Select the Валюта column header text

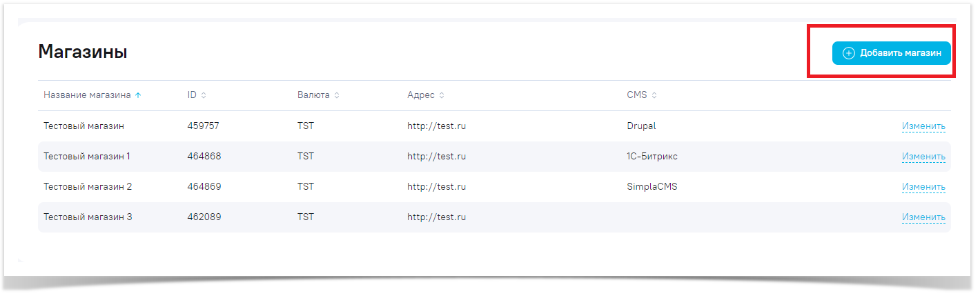click(313, 95)
